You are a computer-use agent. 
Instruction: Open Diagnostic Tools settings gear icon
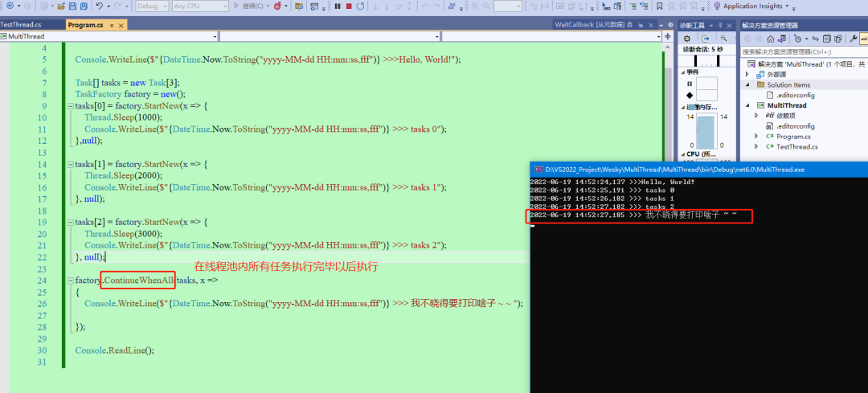pos(687,39)
